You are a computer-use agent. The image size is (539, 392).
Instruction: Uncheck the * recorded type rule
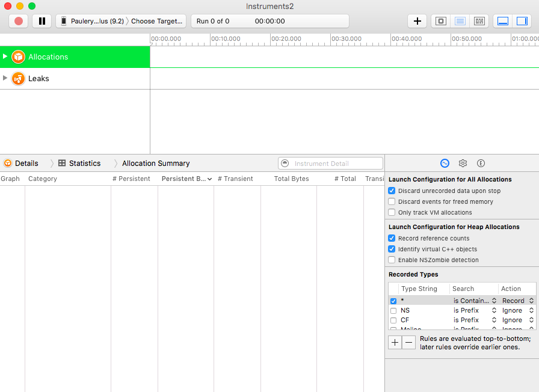pyautogui.click(x=393, y=301)
